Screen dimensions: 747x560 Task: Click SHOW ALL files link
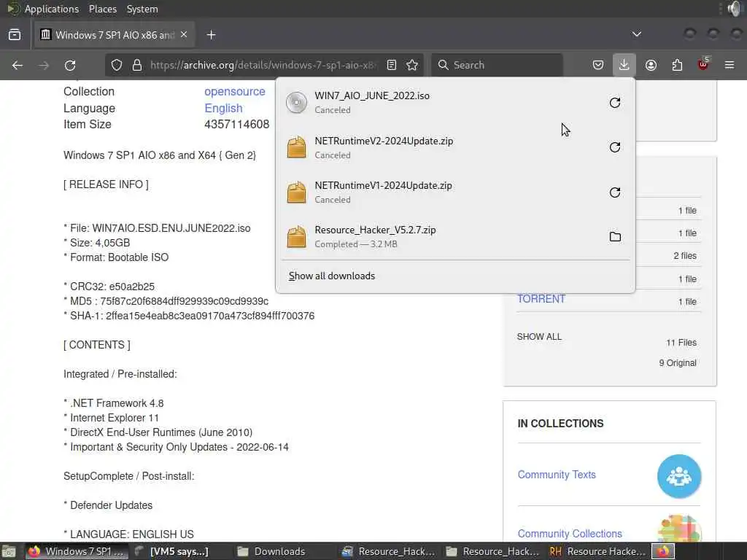[539, 337]
